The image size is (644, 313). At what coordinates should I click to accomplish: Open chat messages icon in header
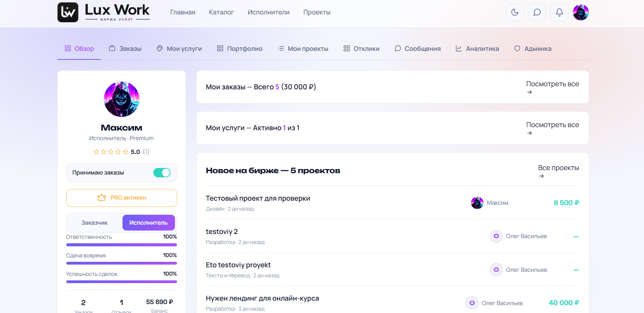tap(537, 12)
